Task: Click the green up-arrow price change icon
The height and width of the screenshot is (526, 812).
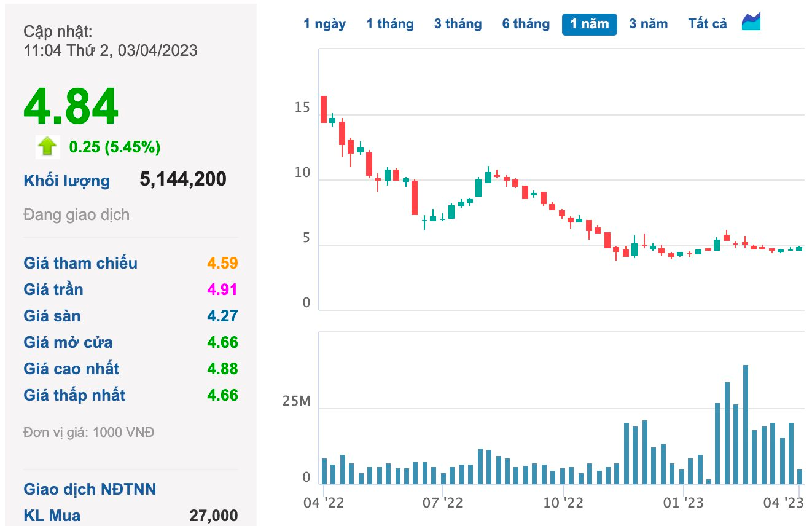Action: (x=47, y=147)
